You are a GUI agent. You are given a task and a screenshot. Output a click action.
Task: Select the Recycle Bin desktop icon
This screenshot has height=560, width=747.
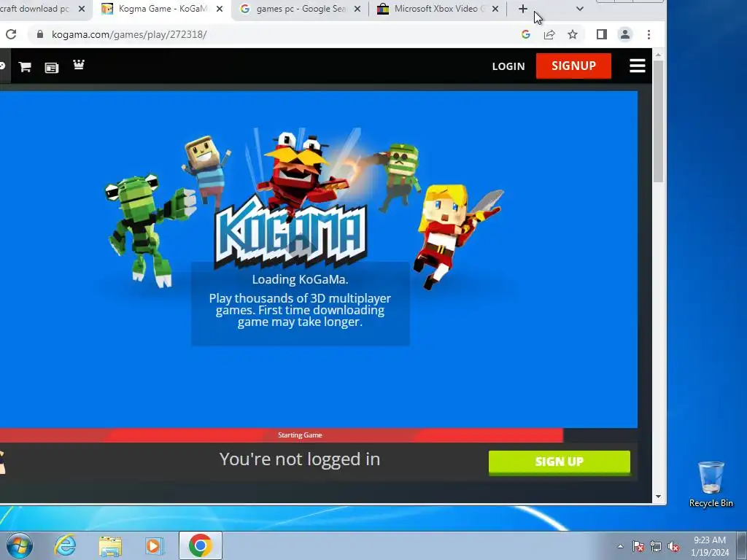(x=711, y=484)
